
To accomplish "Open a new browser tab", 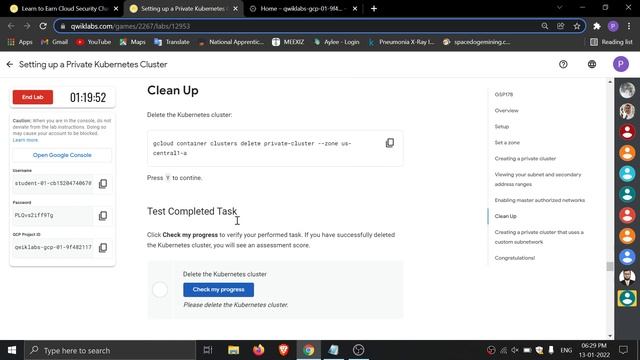I will tap(374, 9).
